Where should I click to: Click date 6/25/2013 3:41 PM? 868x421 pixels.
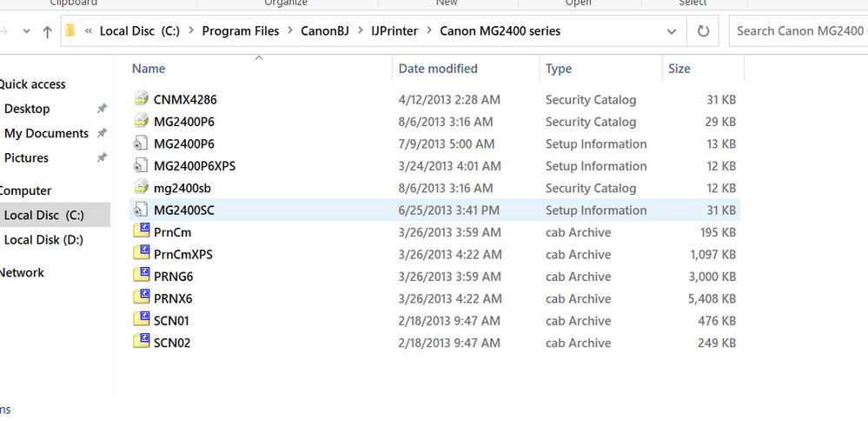(449, 210)
